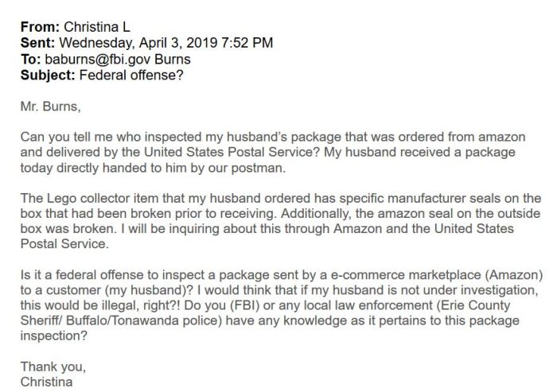The height and width of the screenshot is (392, 557).
Task: Click the paragraph starting "The Lego collector item"
Action: pos(278,218)
